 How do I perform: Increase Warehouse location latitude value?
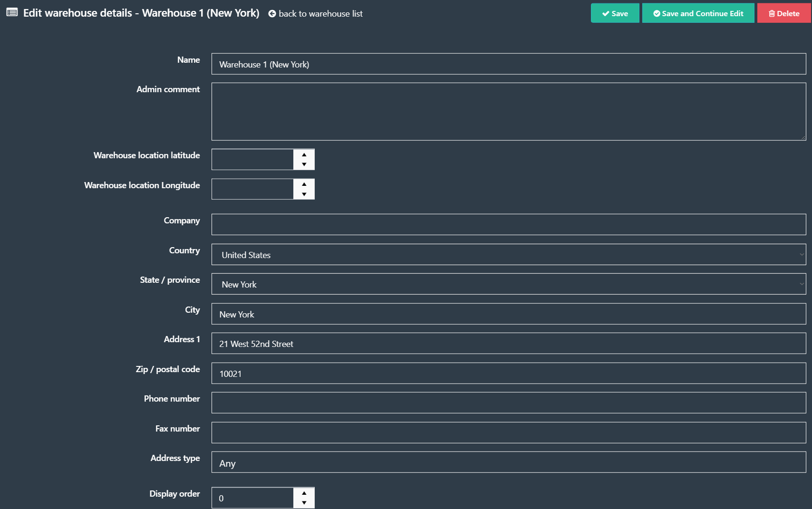pos(304,154)
